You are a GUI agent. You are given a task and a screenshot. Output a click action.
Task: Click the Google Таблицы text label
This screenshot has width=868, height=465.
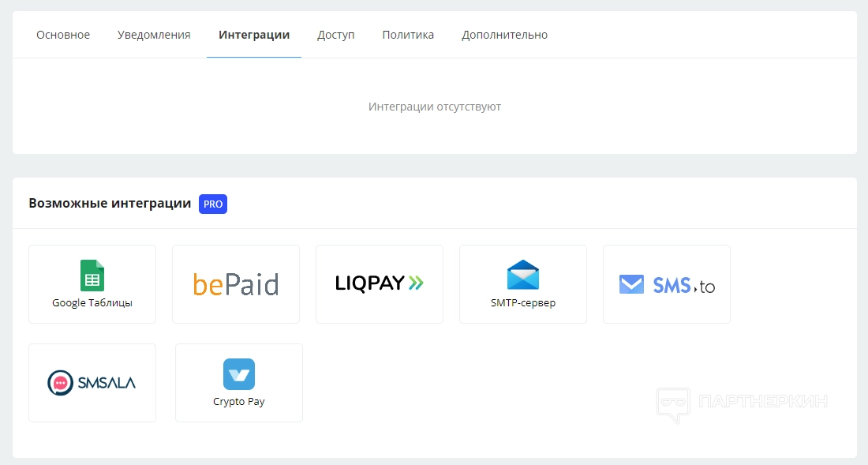pyautogui.click(x=92, y=302)
